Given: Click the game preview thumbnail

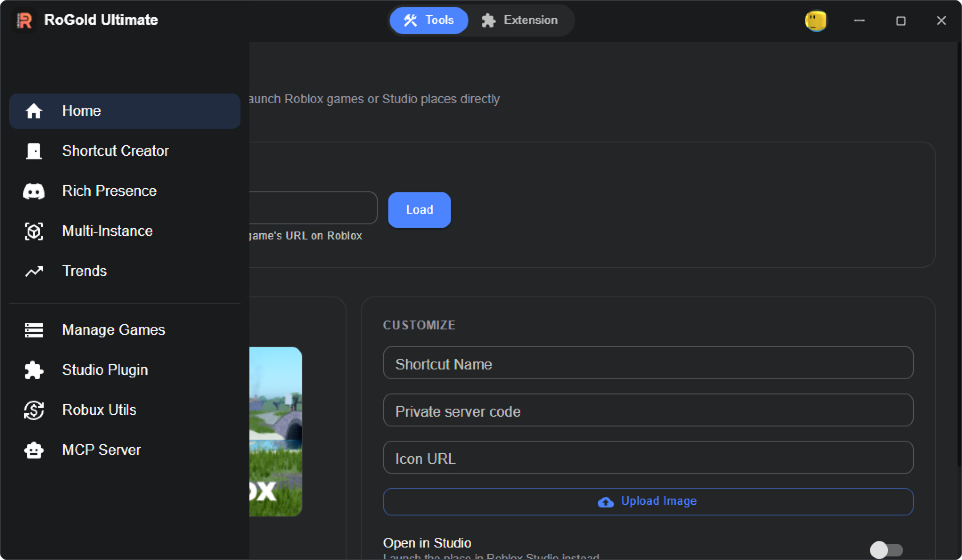Looking at the screenshot, I should [x=276, y=432].
